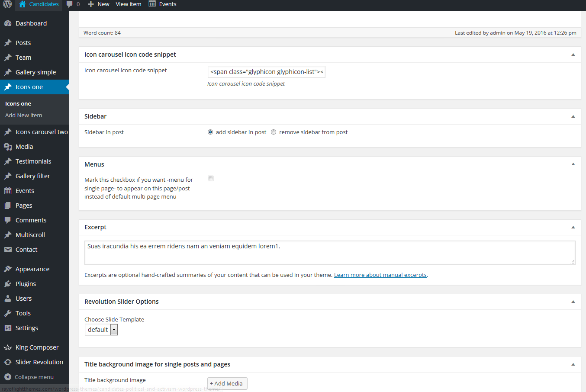Click into the icon code snippet field
Image resolution: width=586 pixels, height=392 pixels.
point(266,72)
